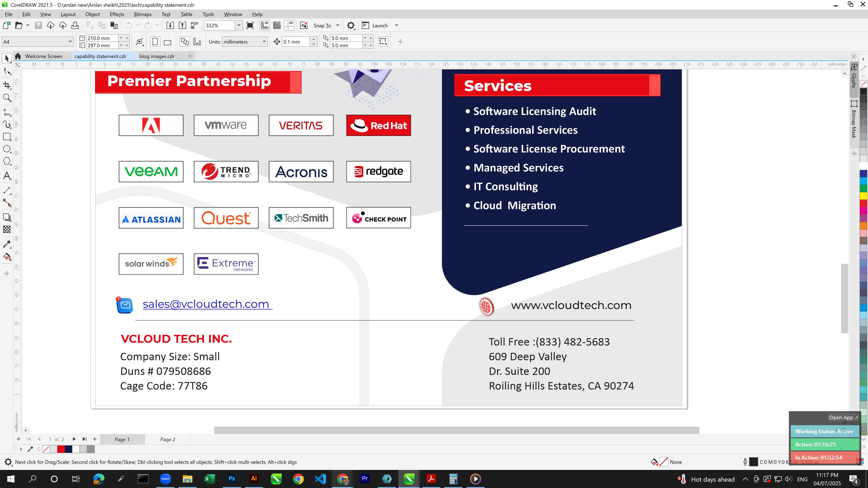Expand the Snap To dropdown
868x488 pixels.
[x=338, y=26]
